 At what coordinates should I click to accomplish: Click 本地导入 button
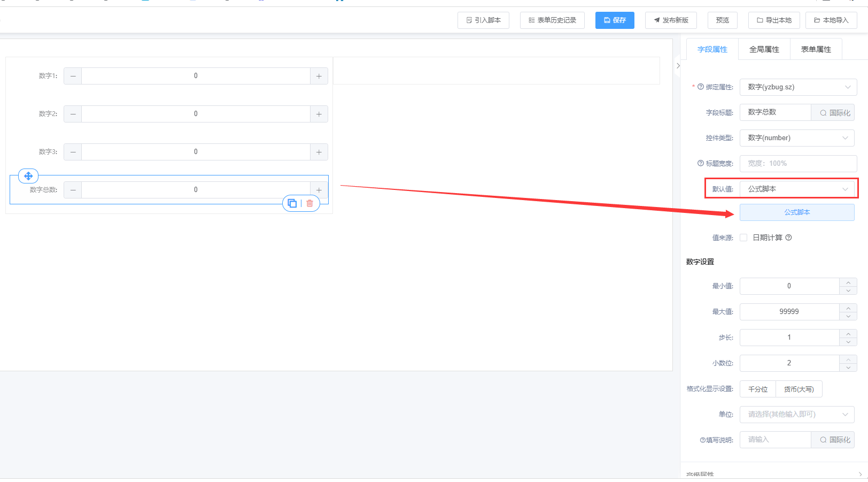[x=831, y=20]
